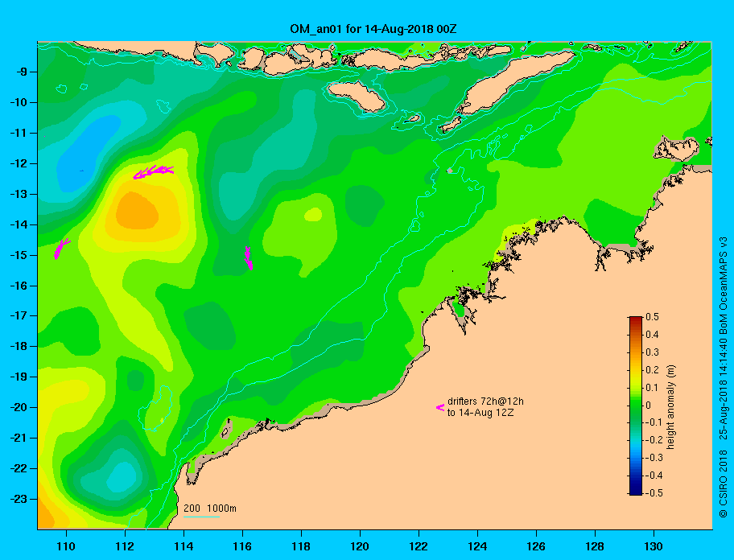The height and width of the screenshot is (560, 734).
Task: Click the '-22' latitude axis label
Action: point(19,468)
